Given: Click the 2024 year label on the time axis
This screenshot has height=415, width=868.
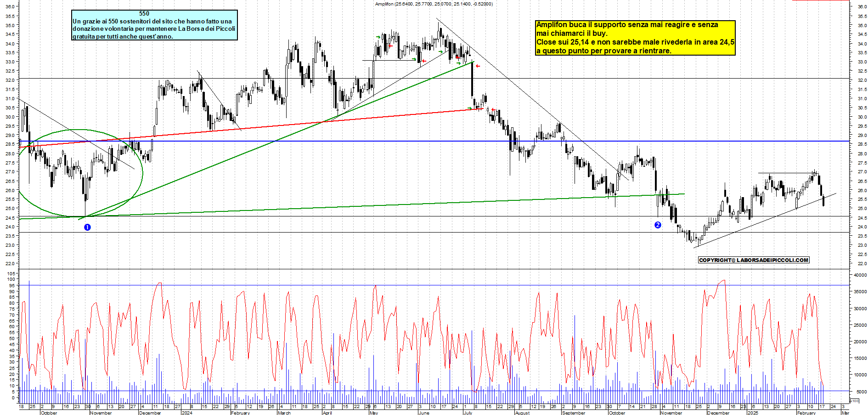Looking at the screenshot, I should (x=187, y=413).
